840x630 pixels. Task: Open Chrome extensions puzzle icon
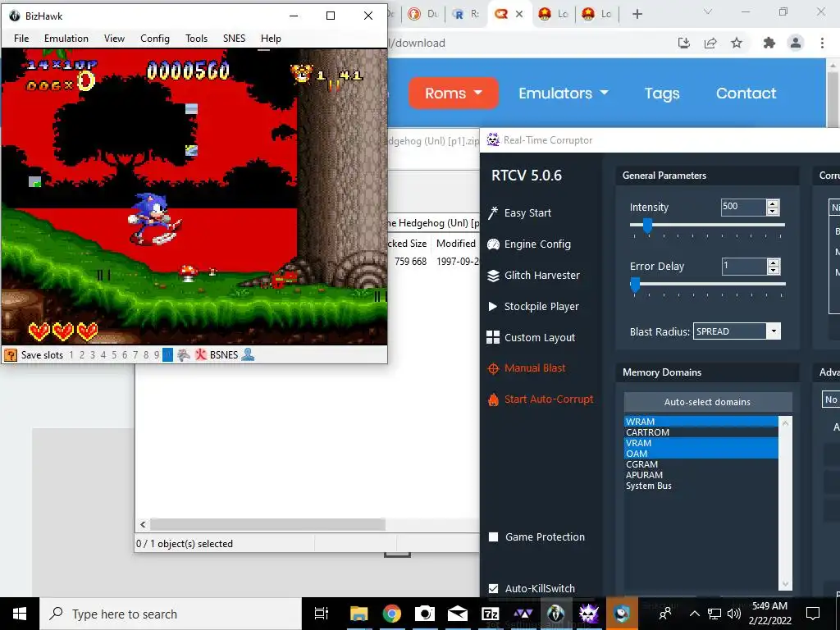(769, 43)
